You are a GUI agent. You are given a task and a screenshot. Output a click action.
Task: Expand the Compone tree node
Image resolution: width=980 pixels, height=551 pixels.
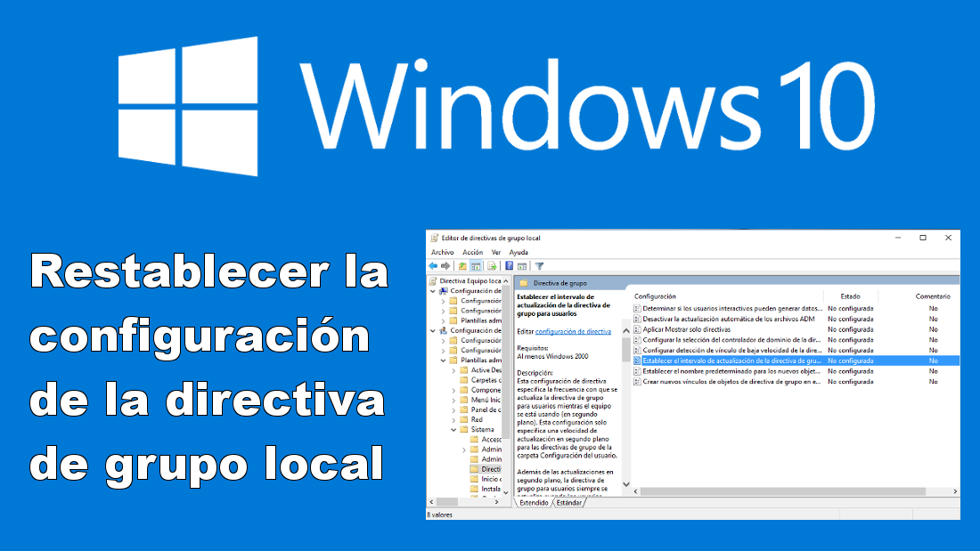(x=453, y=390)
